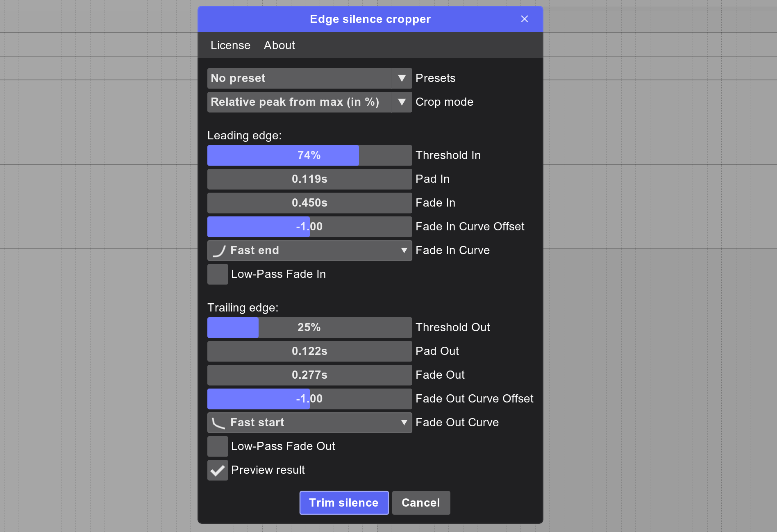Viewport: 777px width, 532px height.
Task: Enable the Low-Pass Fade Out checkbox
Action: pyautogui.click(x=218, y=446)
